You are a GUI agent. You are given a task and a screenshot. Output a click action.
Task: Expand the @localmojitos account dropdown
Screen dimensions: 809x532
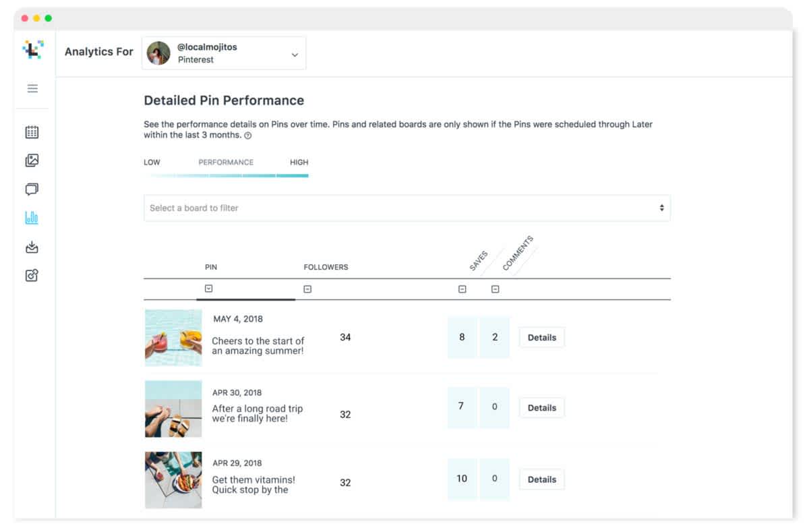pyautogui.click(x=224, y=53)
